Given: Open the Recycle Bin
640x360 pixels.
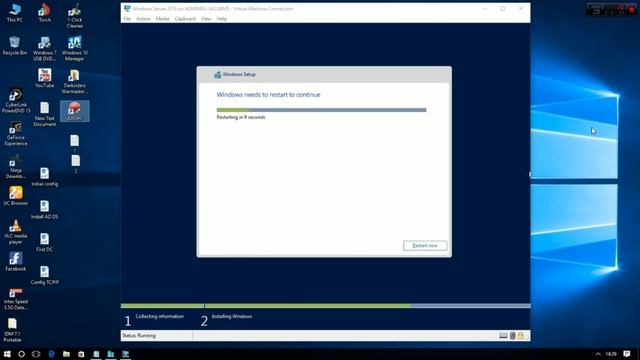Looking at the screenshot, I should [x=15, y=45].
